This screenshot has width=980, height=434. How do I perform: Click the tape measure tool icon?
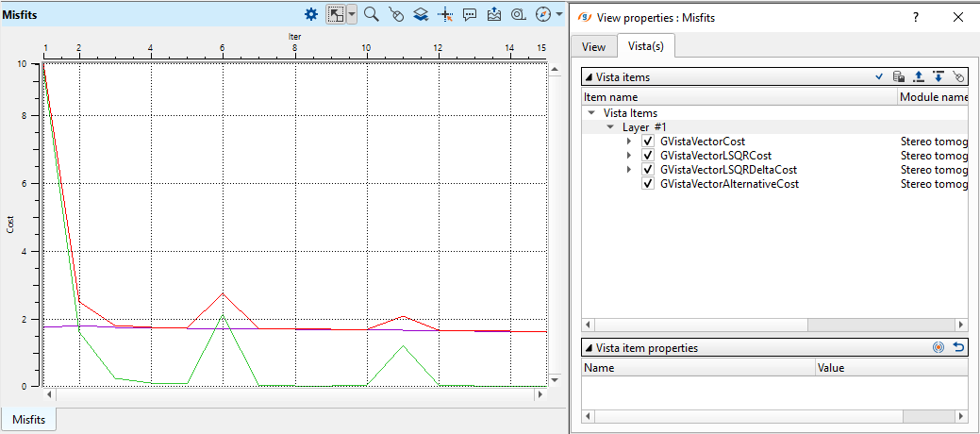tap(519, 14)
